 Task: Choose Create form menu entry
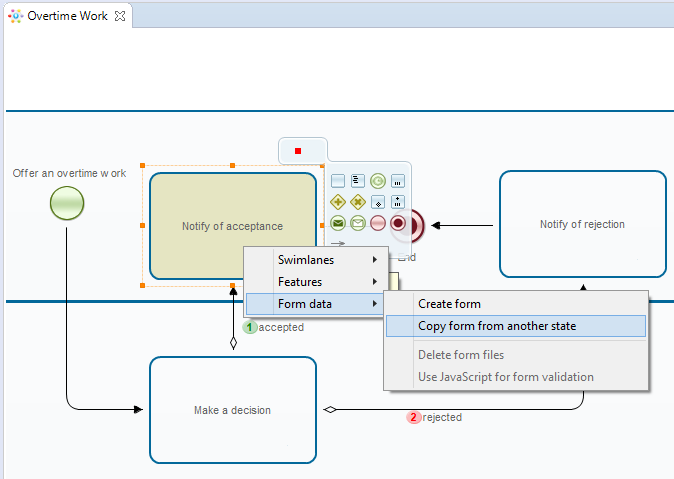tap(449, 304)
